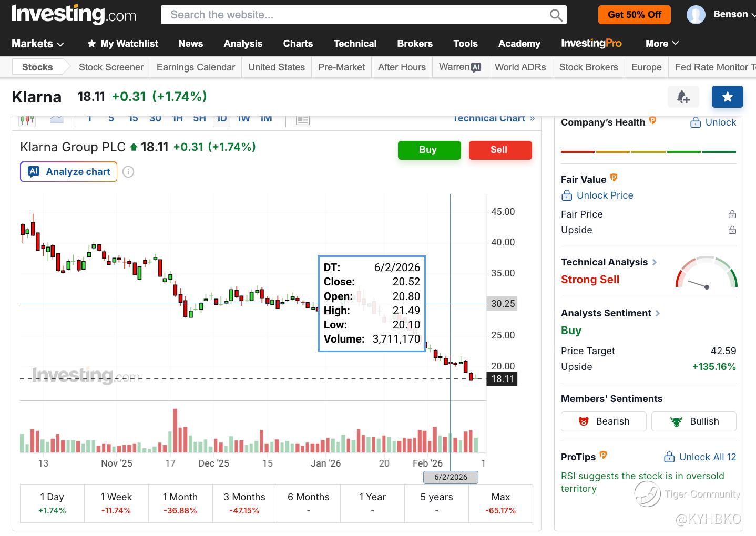Click the Pro badge beside Fair Value
The image size is (756, 536).
point(614,178)
